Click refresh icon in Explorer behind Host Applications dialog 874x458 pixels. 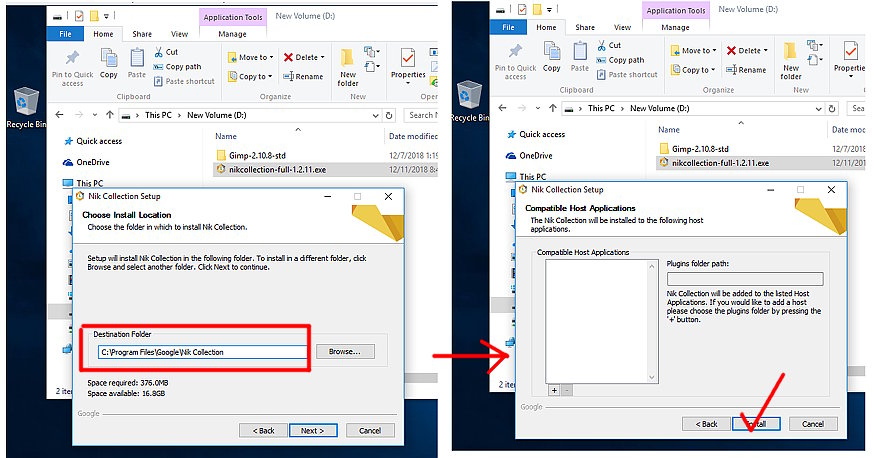[832, 109]
